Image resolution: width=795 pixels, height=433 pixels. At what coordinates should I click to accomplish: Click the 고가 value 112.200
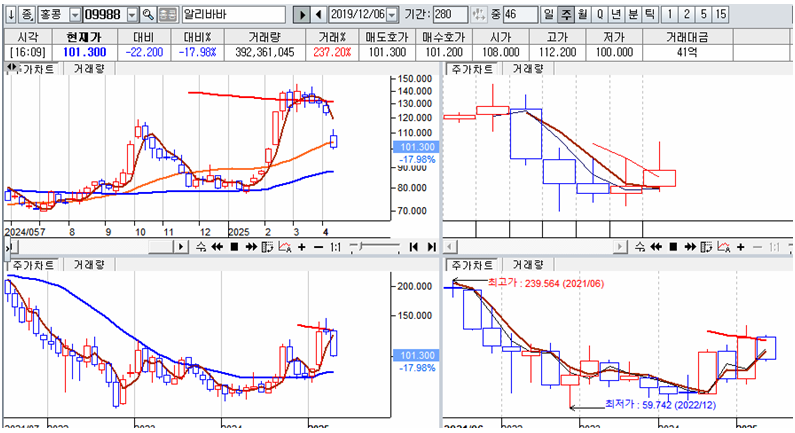pos(557,52)
